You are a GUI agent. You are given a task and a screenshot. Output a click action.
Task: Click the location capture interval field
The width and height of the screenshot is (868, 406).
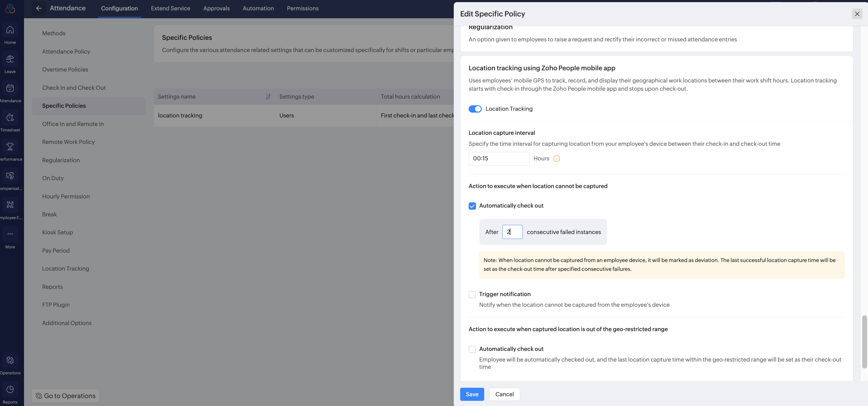tap(499, 159)
